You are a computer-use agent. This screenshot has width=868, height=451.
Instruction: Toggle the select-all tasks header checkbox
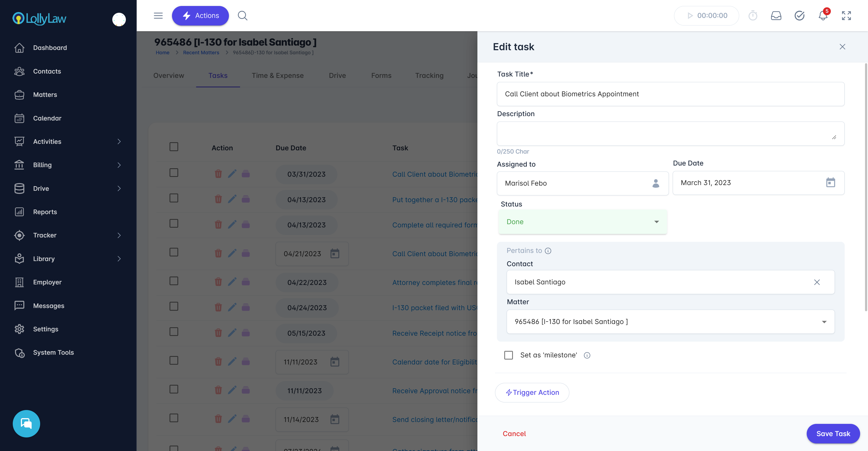[x=174, y=147]
